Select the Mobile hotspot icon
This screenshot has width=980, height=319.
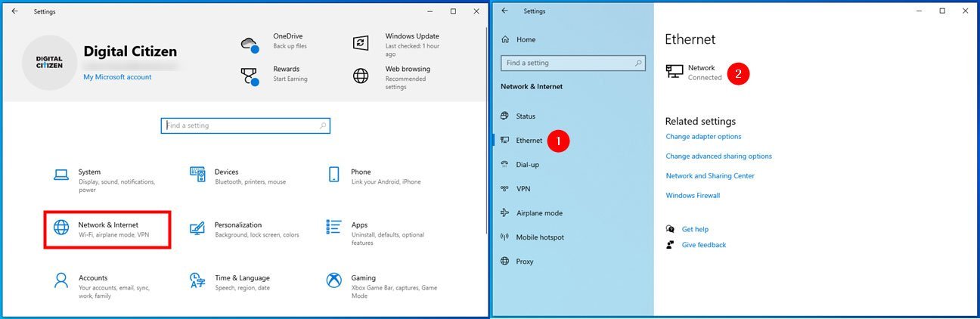505,237
